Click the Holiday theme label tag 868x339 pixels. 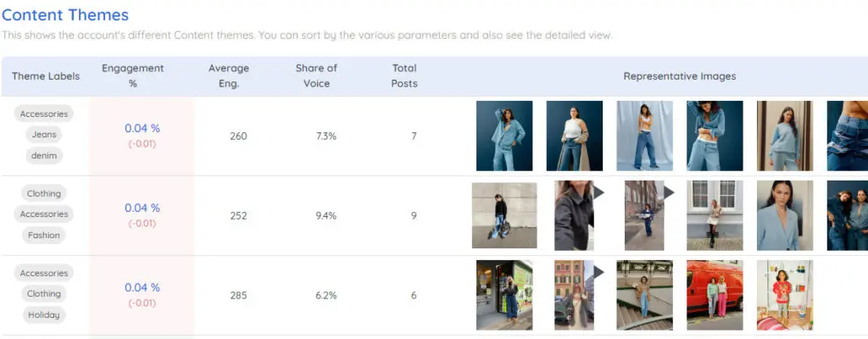coord(44,315)
